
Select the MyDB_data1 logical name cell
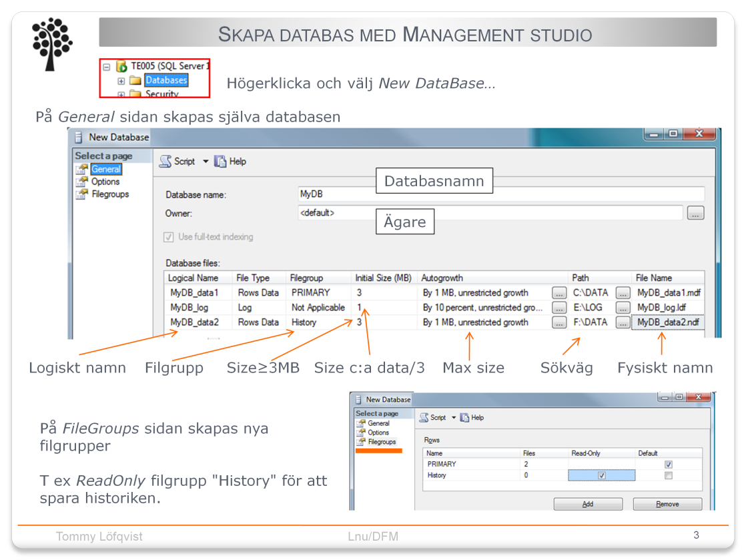coord(194,292)
